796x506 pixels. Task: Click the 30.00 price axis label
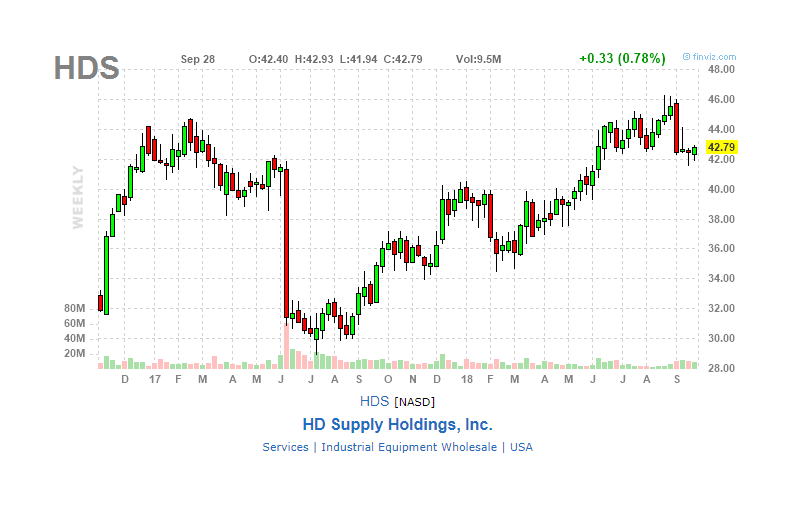tap(721, 339)
